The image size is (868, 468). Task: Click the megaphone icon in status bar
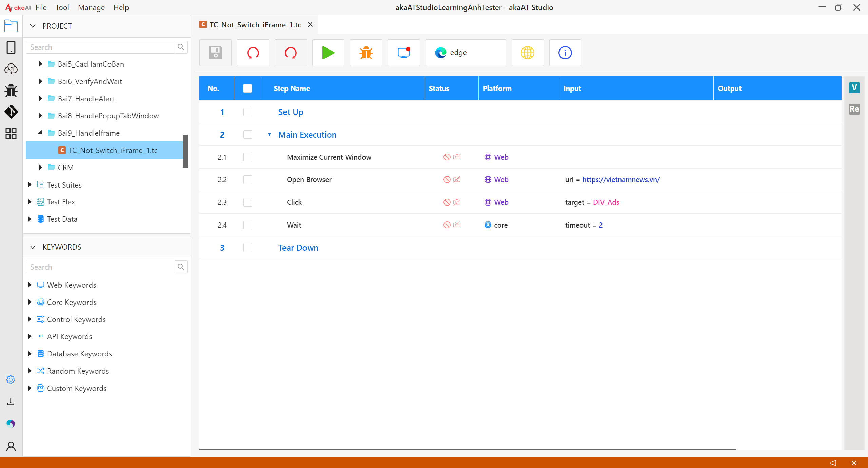(833, 463)
